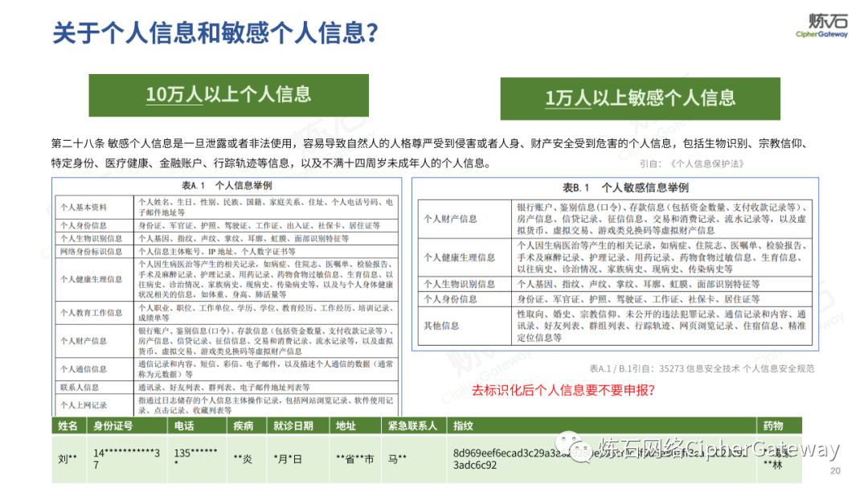
Task: Select the cell starting 性取向、婚史、宗教信仰
Action: 661,326
